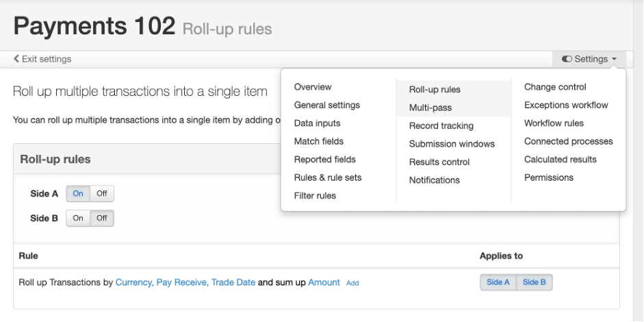Open Change control settings

(555, 87)
